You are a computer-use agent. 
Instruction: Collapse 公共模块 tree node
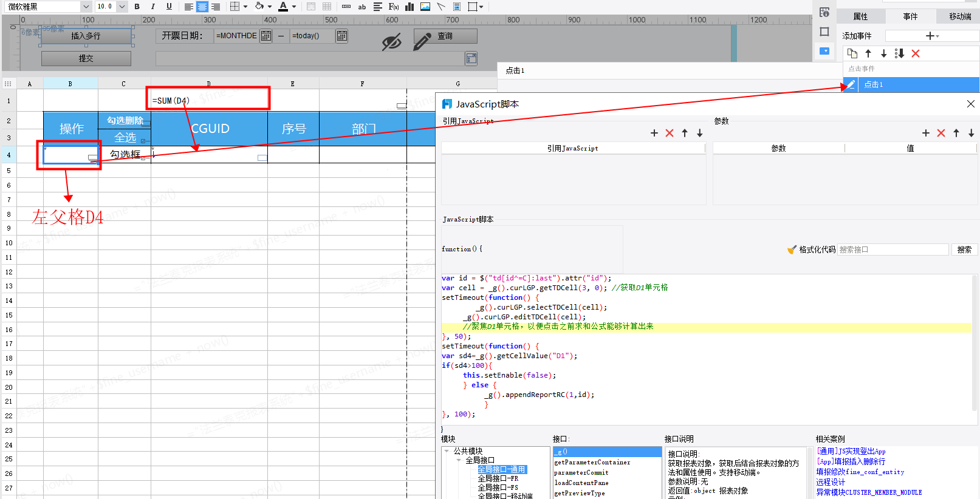pos(447,451)
